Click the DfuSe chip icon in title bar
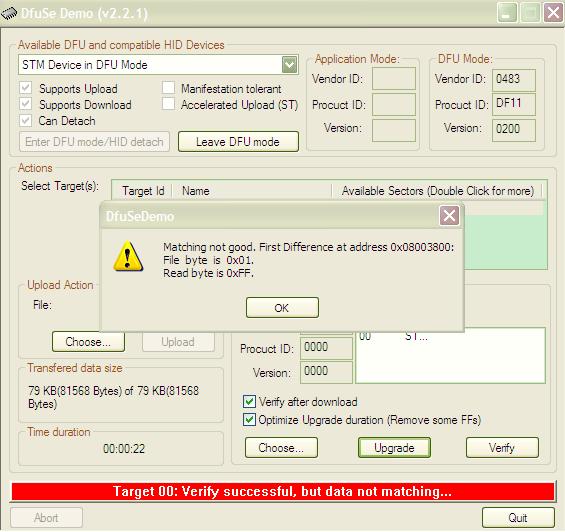Screen dimensions: 565x532 click(9, 14)
